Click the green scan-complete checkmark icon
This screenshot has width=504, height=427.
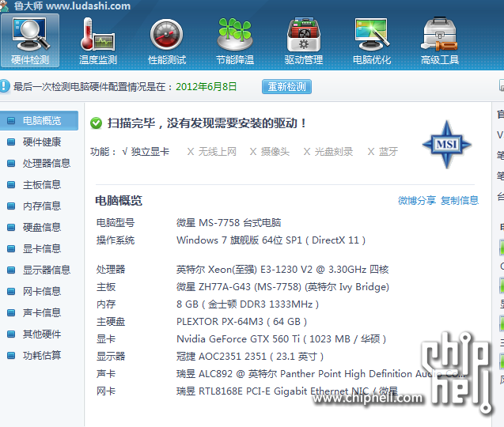96,123
